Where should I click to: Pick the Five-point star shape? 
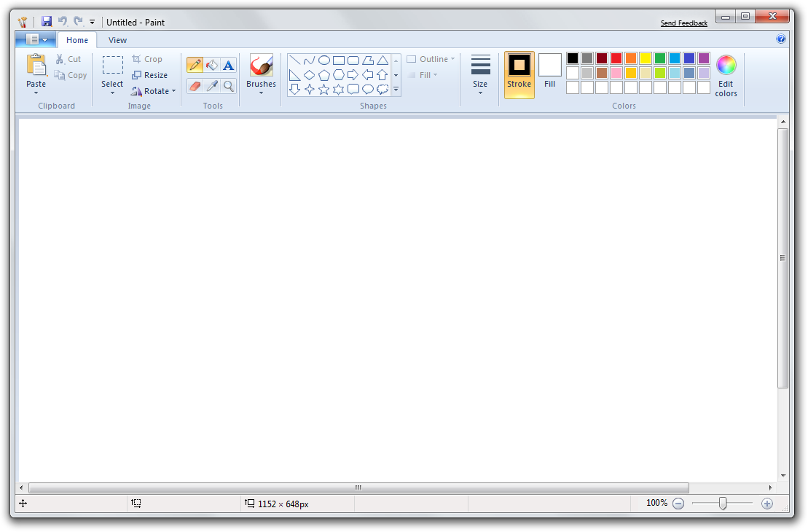tap(324, 90)
